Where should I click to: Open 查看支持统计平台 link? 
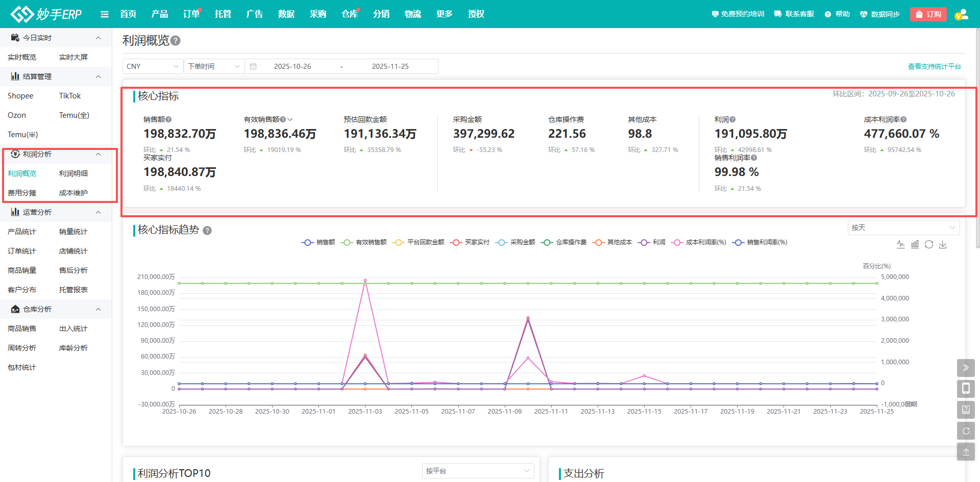click(x=934, y=66)
